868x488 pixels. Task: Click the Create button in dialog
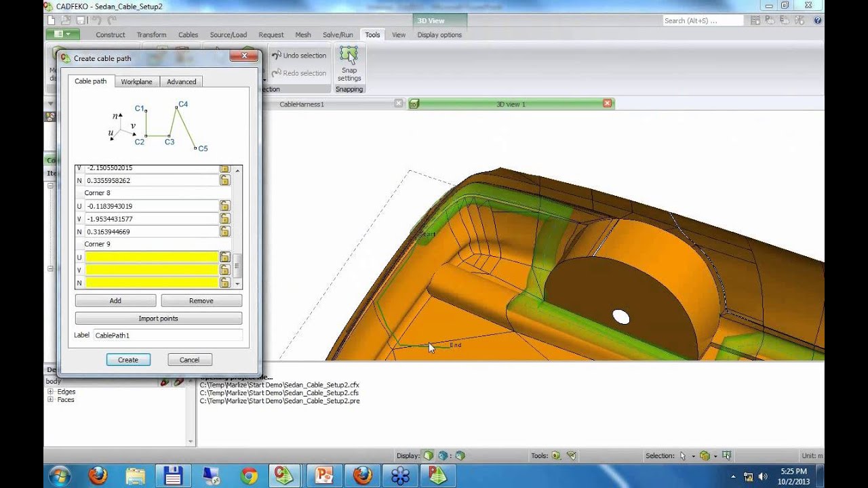point(128,360)
